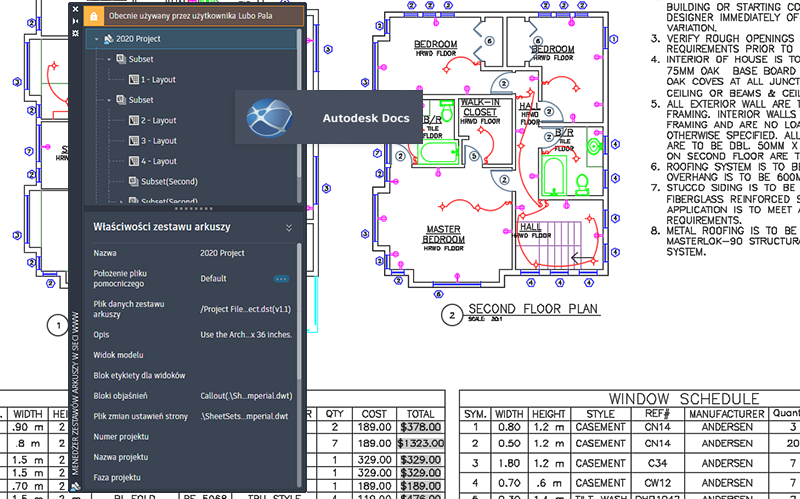Click the sheet icon of 2 - Layout

(134, 120)
